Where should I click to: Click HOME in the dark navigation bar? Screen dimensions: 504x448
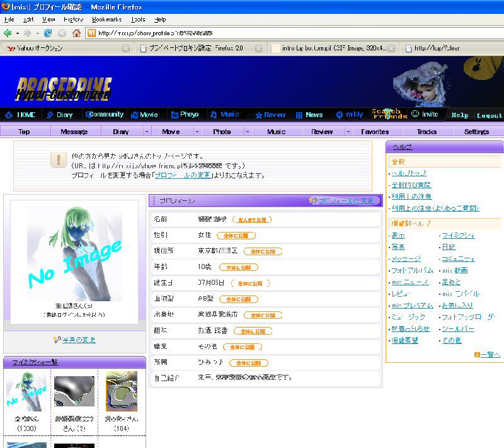coord(21,115)
